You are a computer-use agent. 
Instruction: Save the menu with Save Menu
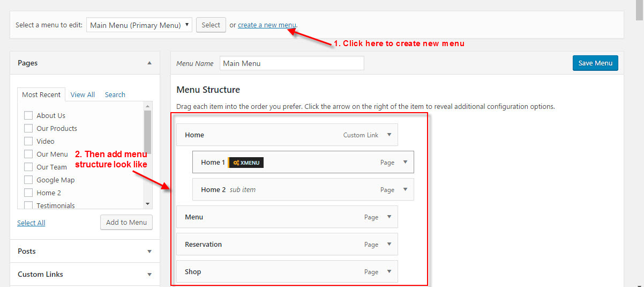click(x=595, y=63)
